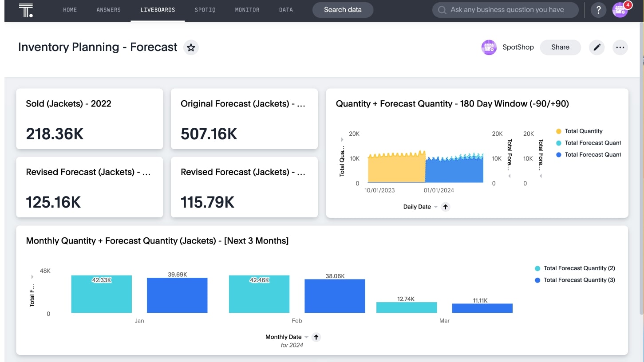Open the 115.79K Revised Forecast card
644x362 pixels.
[x=244, y=187]
